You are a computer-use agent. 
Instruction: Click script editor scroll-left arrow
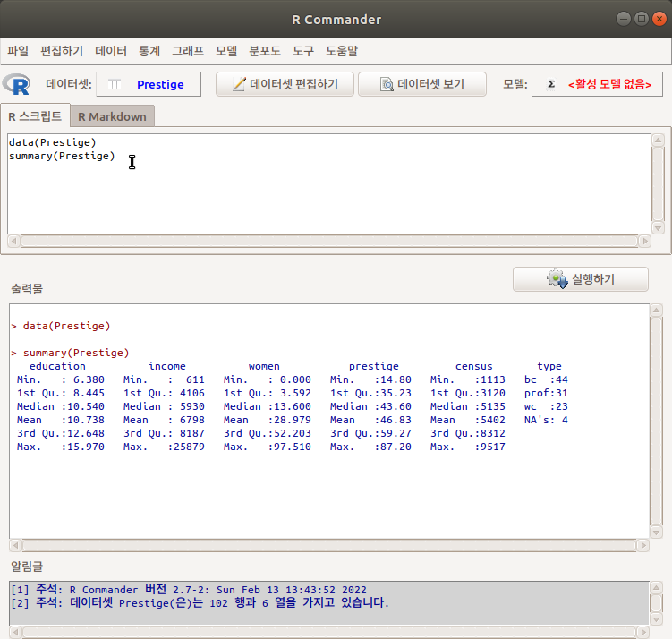[x=13, y=241]
